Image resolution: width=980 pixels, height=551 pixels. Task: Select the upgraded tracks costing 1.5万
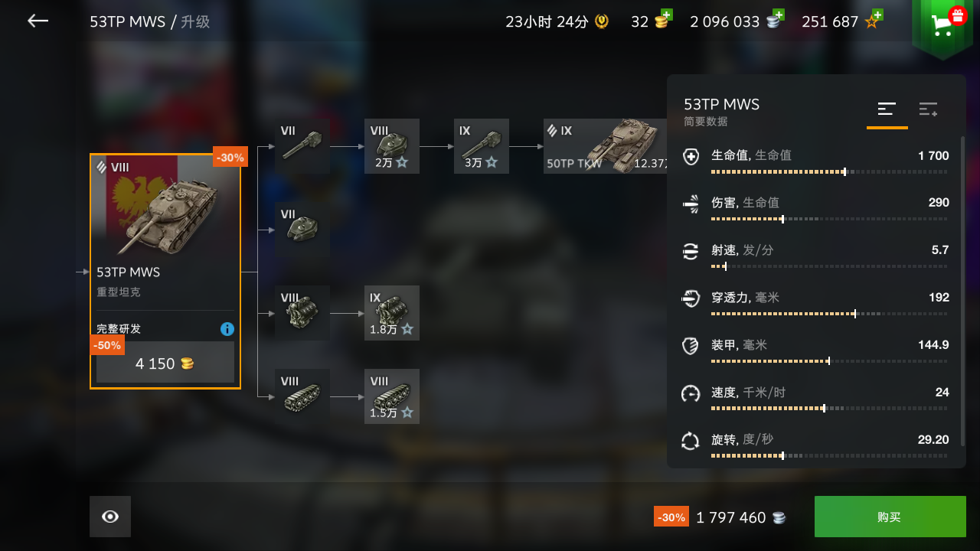point(392,396)
